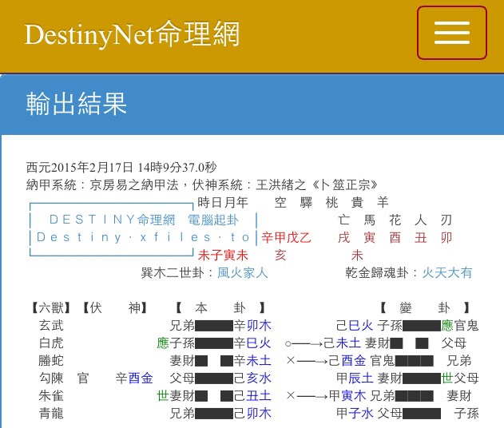Click the 輸出結果 panel heading
This screenshot has width=504, height=428.
click(77, 105)
